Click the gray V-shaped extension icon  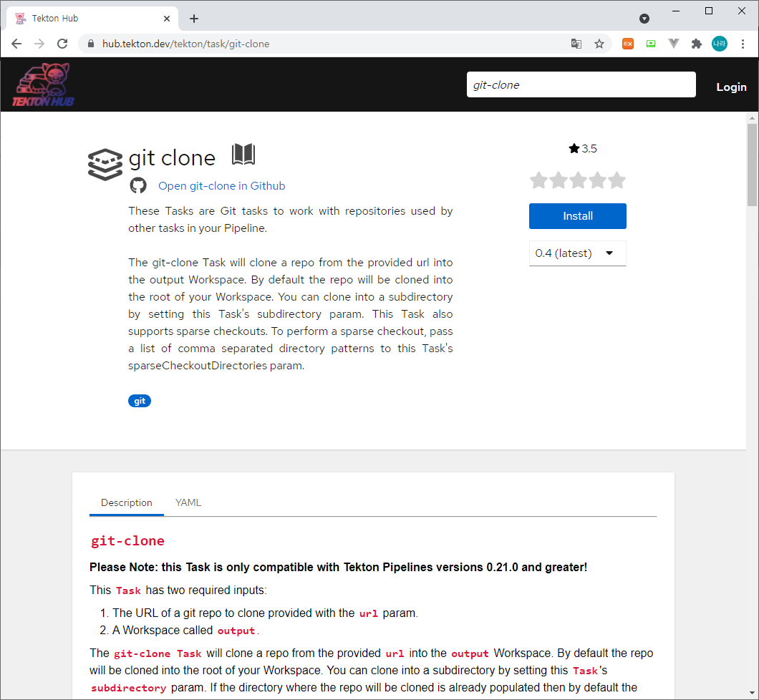coord(673,44)
